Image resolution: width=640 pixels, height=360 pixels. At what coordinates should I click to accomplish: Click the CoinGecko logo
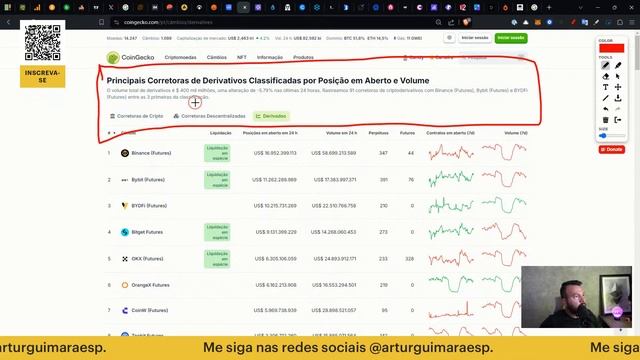pos(131,58)
